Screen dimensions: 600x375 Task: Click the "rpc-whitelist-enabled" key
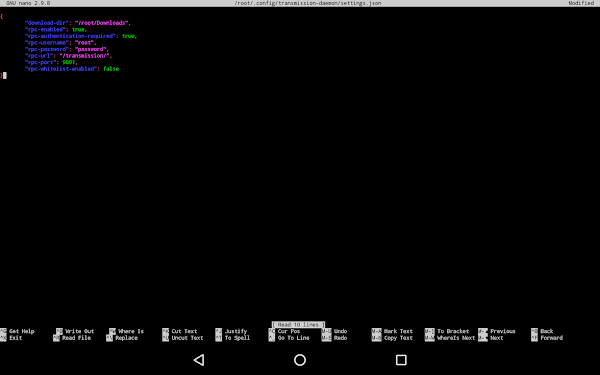(61, 69)
